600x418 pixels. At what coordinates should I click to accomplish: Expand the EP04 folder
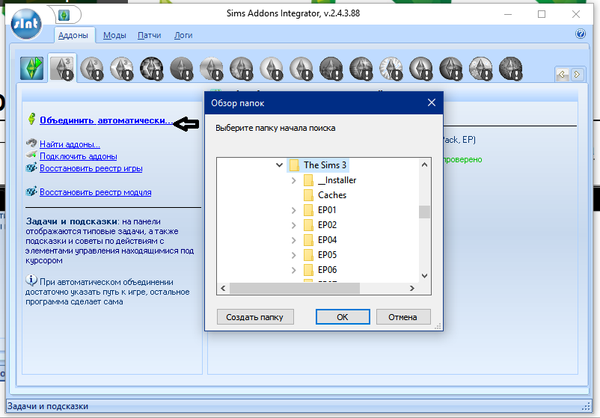coord(293,240)
